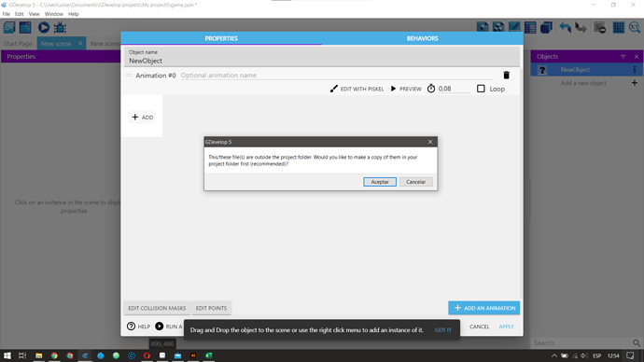Open Excel from the taskbar
The width and height of the screenshot is (644, 362).
pos(209,355)
